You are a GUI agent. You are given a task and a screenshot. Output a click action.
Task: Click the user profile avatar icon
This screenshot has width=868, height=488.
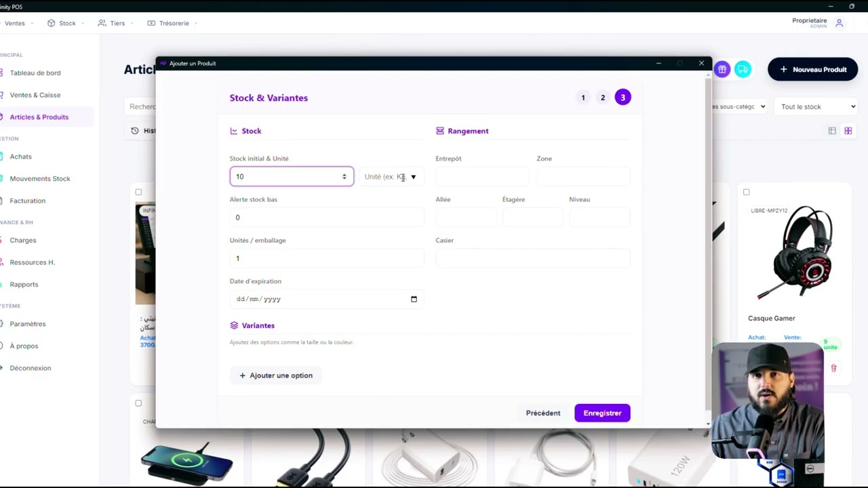pyautogui.click(x=839, y=23)
